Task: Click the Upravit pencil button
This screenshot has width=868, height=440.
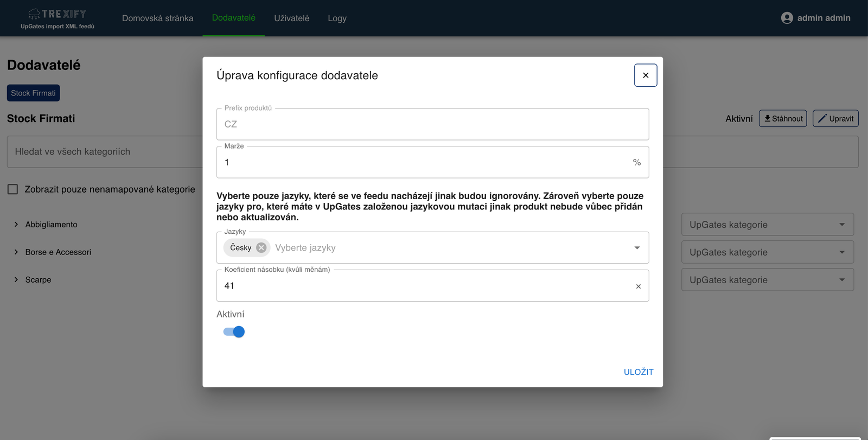Action: point(835,119)
